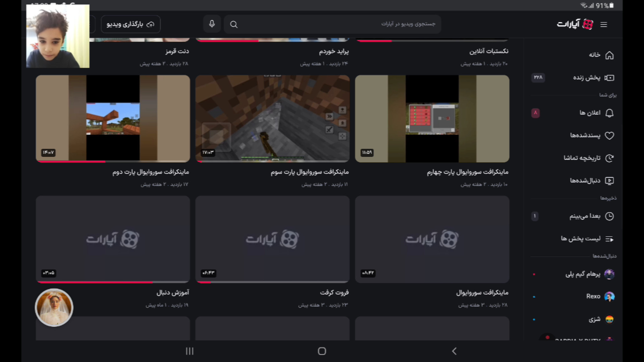This screenshot has width=644, height=362.
Task: Click the red notification count badge
Action: pos(535,113)
